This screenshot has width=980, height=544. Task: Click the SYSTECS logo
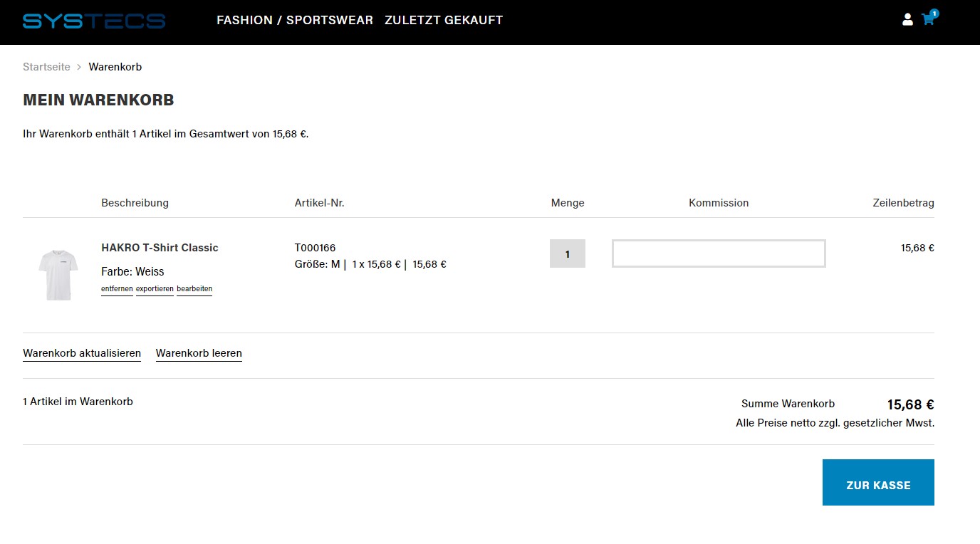click(94, 21)
